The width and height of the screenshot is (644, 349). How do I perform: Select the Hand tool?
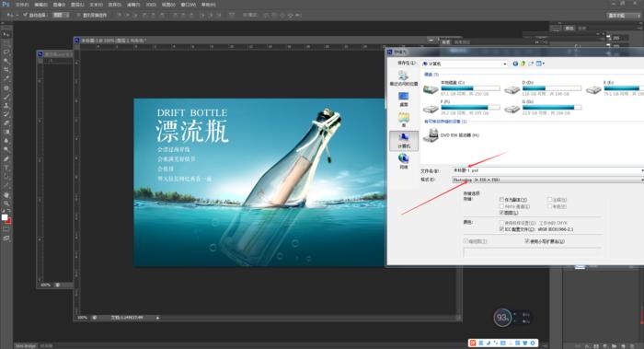point(6,195)
